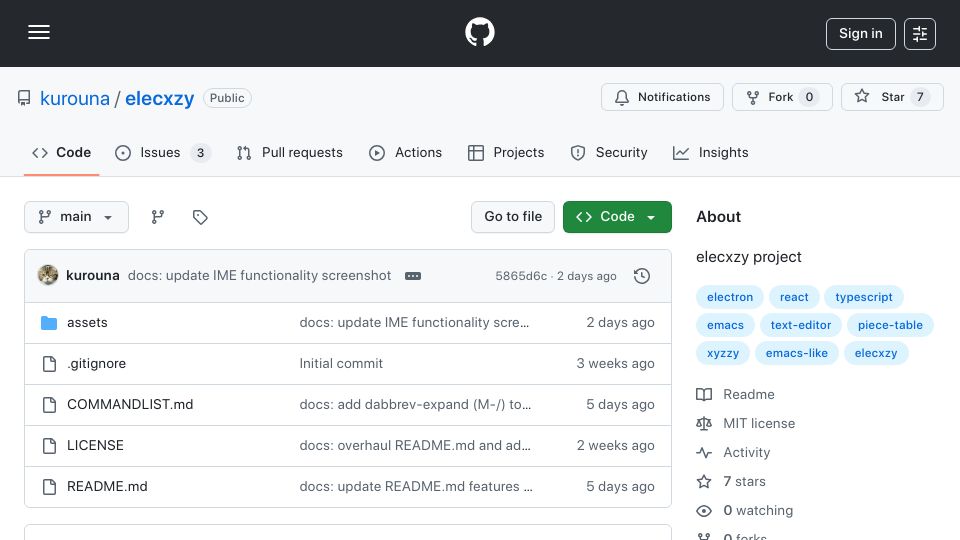Image resolution: width=960 pixels, height=540 pixels.
Task: Go to the GitHub homepage logo
Action: pyautogui.click(x=479, y=32)
